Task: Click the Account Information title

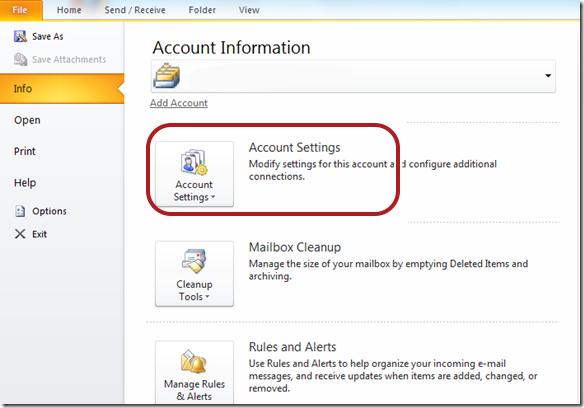Action: 231,48
